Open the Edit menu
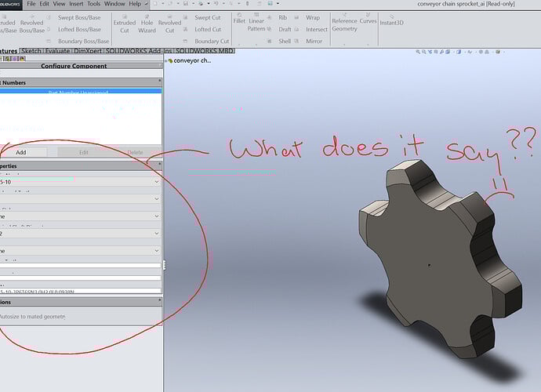This screenshot has height=392, width=541. coord(44,4)
